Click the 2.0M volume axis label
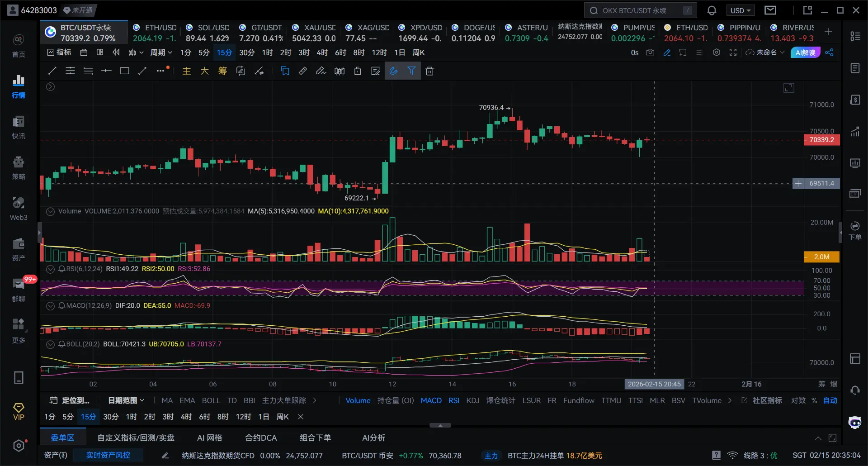 822,257
